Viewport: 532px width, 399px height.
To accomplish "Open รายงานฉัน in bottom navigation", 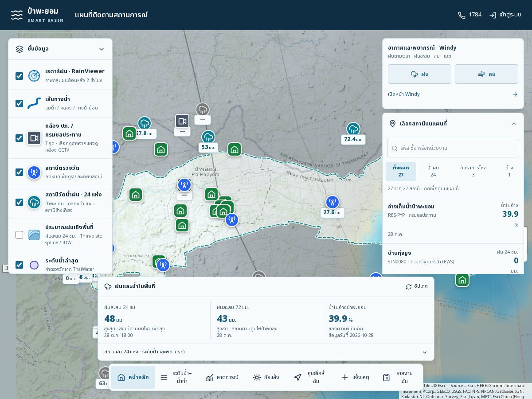I will pyautogui.click(x=399, y=377).
